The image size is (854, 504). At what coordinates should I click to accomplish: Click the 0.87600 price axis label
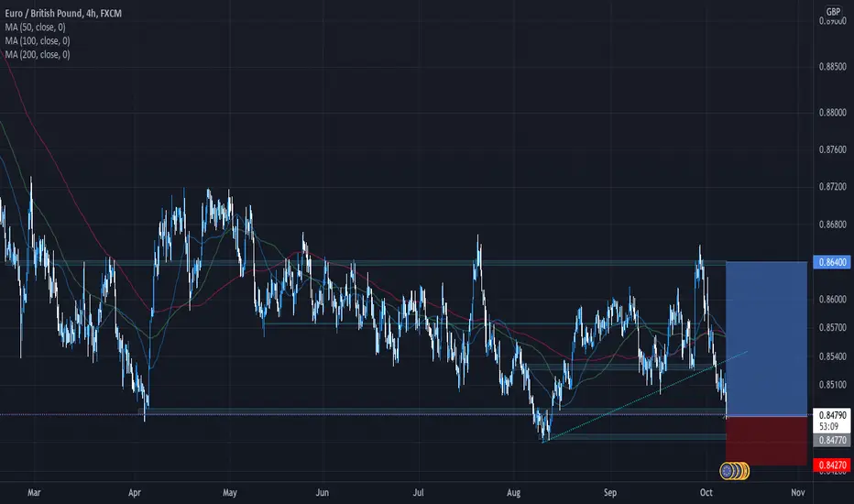tap(833, 149)
